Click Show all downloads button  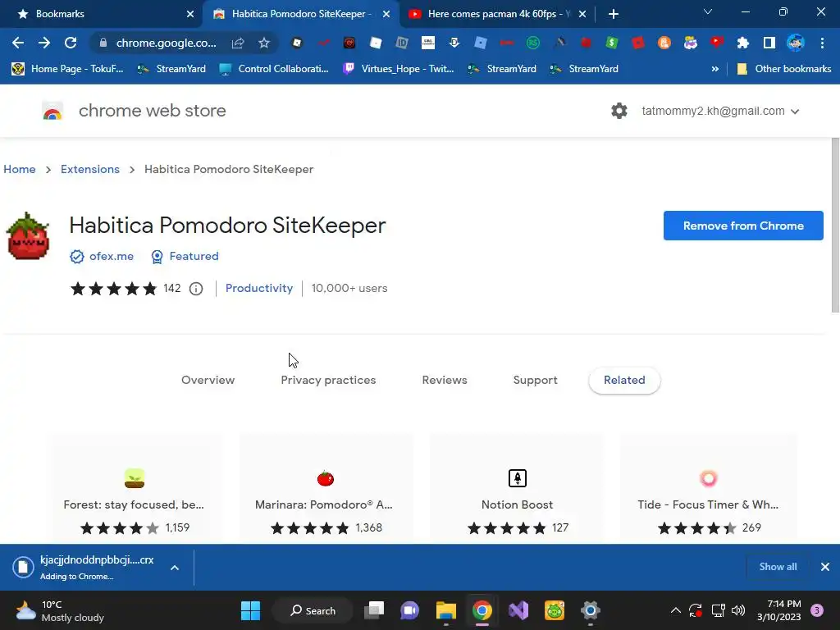(778, 567)
